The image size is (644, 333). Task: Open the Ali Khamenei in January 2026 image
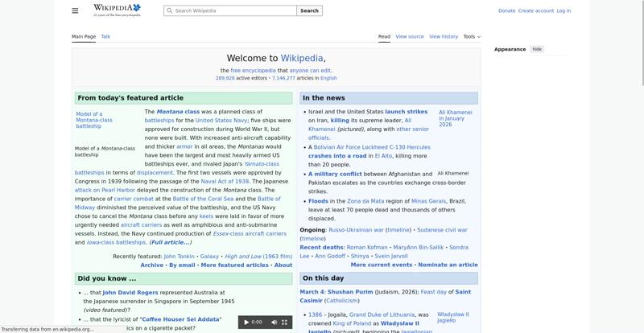coord(455,119)
